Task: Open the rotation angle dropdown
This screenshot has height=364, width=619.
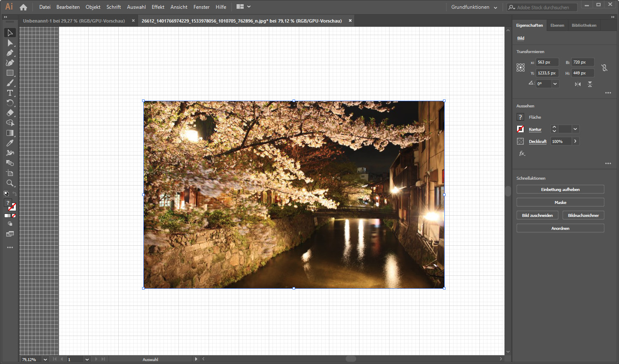Action: pos(555,84)
